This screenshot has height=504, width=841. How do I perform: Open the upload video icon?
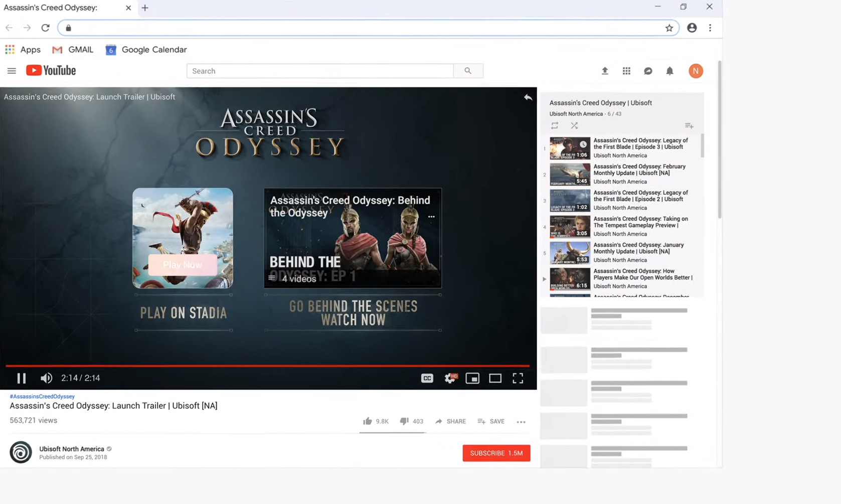pyautogui.click(x=605, y=71)
